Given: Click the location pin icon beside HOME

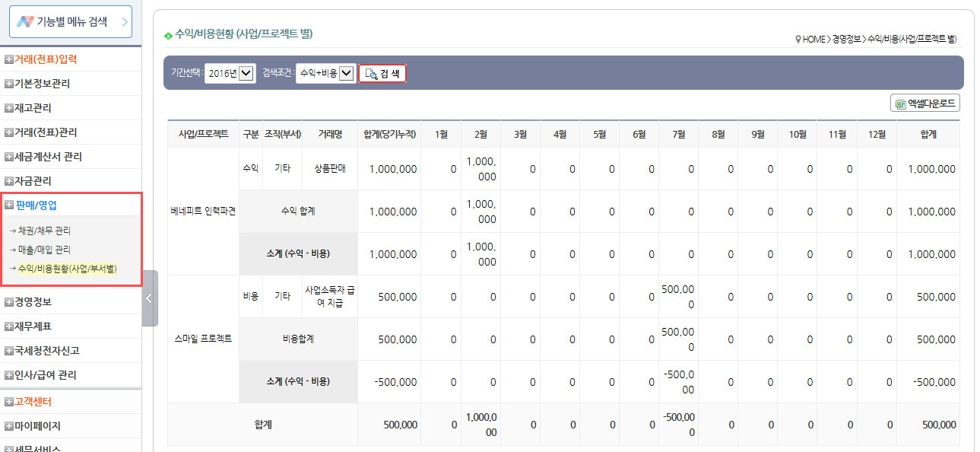Looking at the screenshot, I should coord(798,39).
